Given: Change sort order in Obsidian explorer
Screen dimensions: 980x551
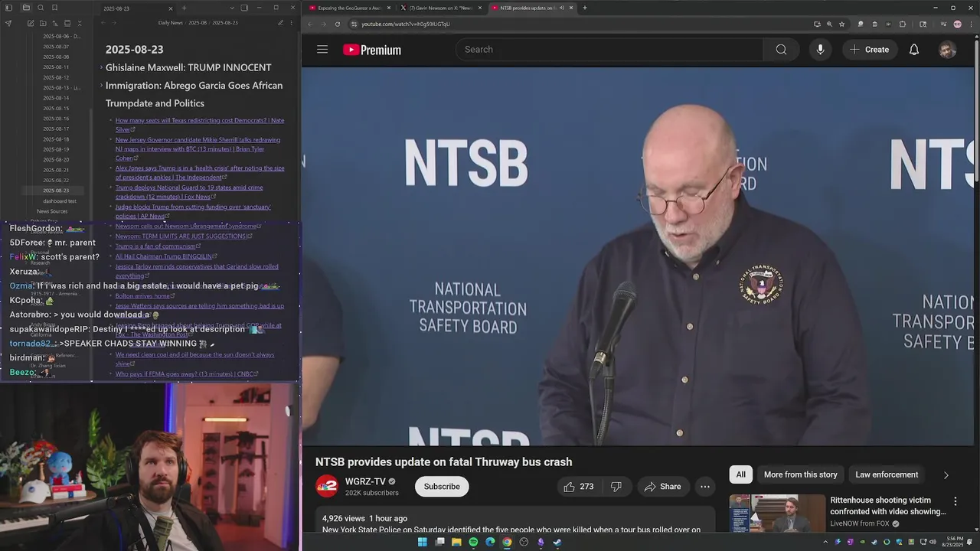Looking at the screenshot, I should point(55,23).
